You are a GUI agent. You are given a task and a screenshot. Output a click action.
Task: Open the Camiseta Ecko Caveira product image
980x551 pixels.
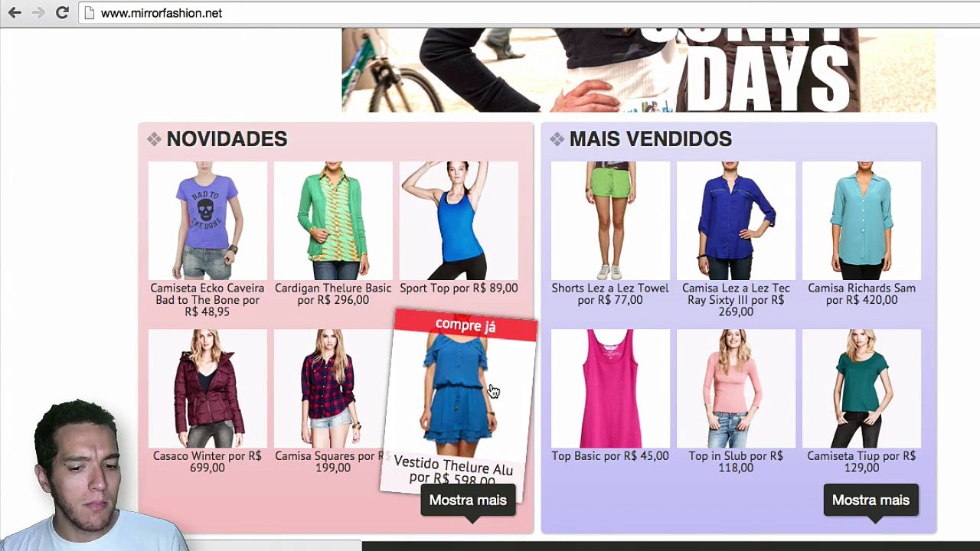[x=207, y=220]
